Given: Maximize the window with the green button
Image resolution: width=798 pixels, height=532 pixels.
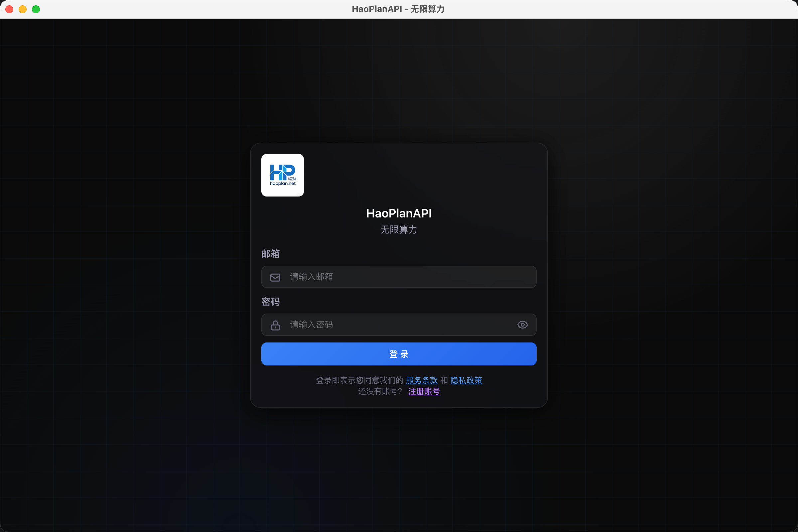Looking at the screenshot, I should 36,9.
